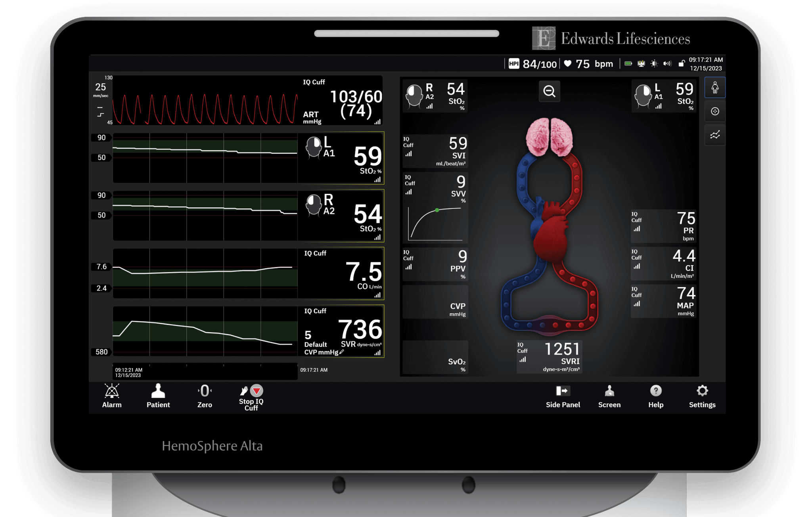The width and height of the screenshot is (812, 517).
Task: Tap the 7.6 upper scale on CO trend
Action: click(x=101, y=266)
